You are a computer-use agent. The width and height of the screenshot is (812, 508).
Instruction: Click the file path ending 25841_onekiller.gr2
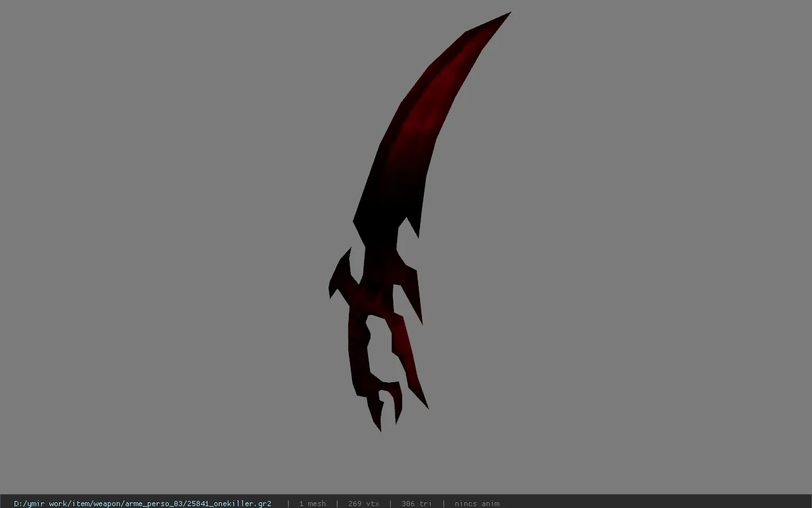(143, 504)
